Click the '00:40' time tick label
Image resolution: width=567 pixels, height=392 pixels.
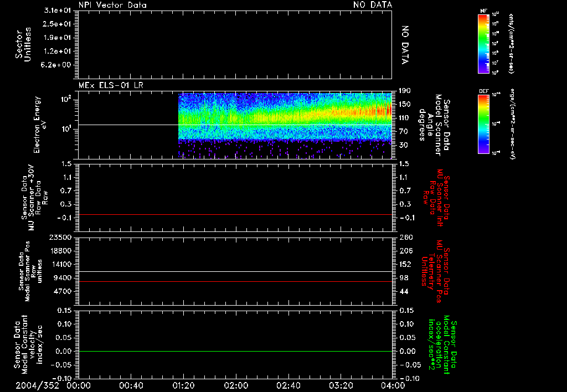(x=131, y=385)
